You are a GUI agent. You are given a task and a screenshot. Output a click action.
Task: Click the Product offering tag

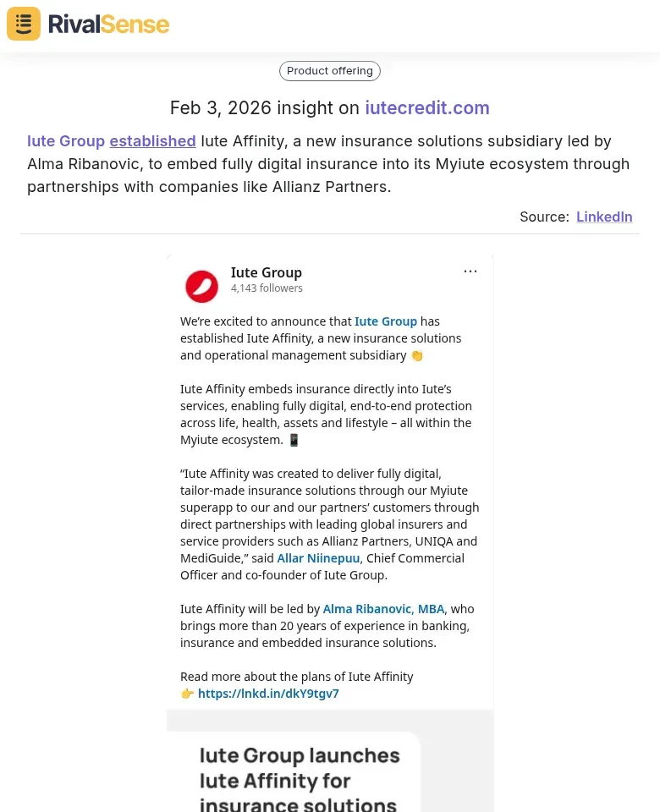tap(330, 71)
